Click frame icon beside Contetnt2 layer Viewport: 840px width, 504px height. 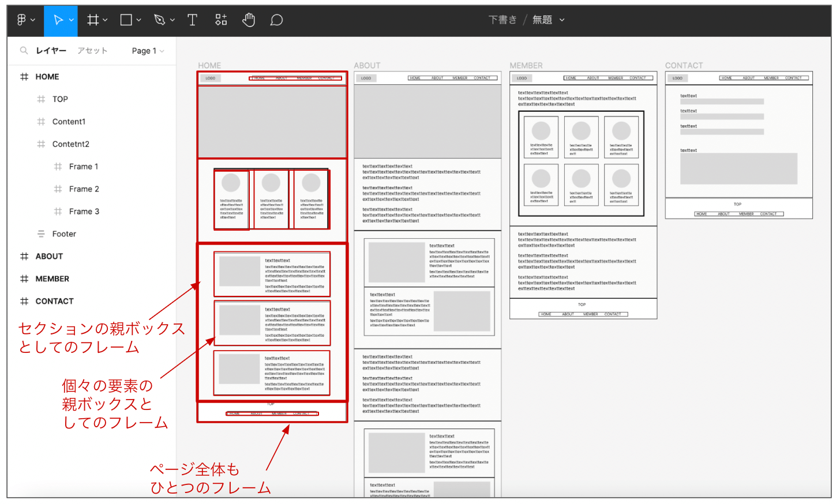tap(41, 144)
